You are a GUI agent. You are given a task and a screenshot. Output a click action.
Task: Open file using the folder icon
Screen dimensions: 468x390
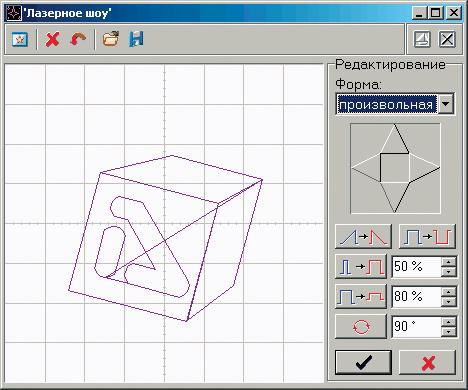[111, 39]
